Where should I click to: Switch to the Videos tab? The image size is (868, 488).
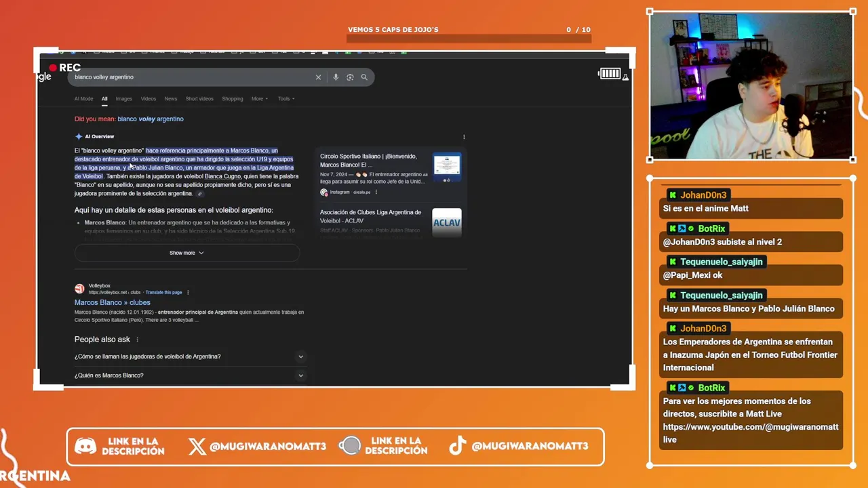pos(148,99)
